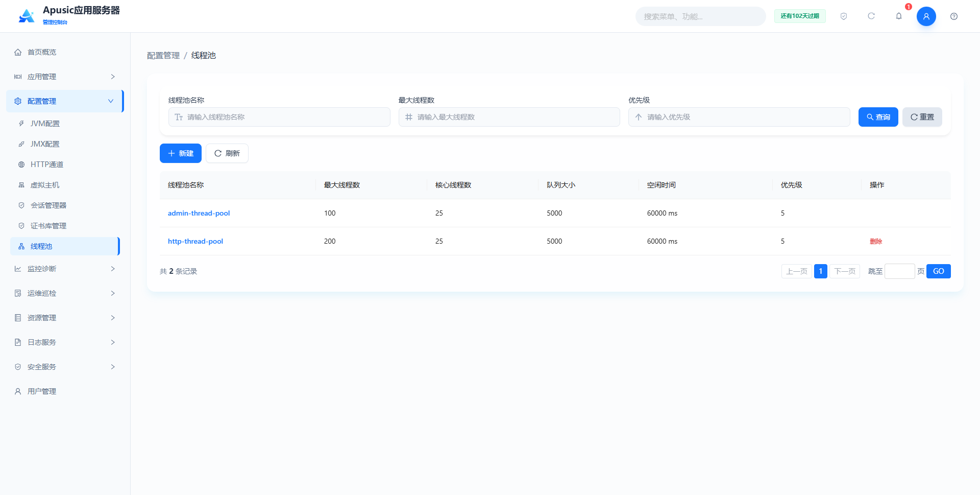Expand the 运维巡检 chevron

point(113,293)
